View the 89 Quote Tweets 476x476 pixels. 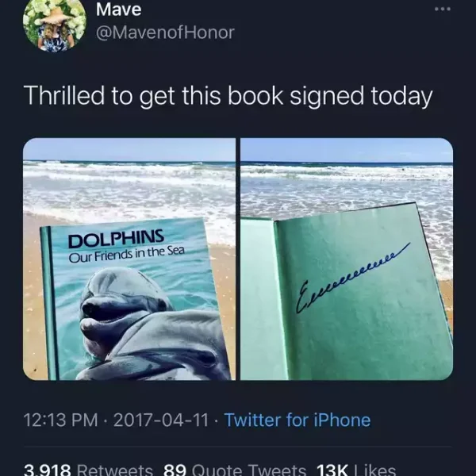click(x=235, y=470)
